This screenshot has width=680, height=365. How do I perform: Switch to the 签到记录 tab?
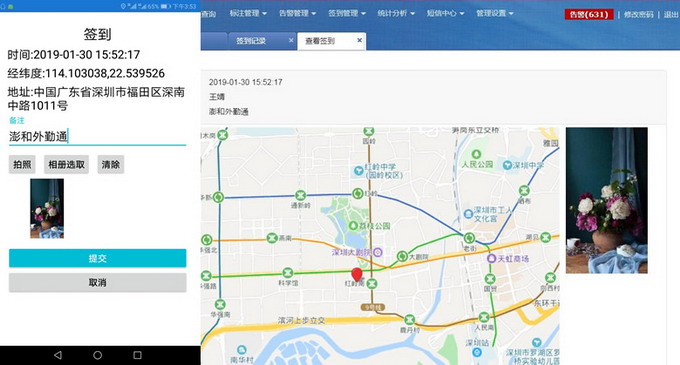click(x=251, y=41)
